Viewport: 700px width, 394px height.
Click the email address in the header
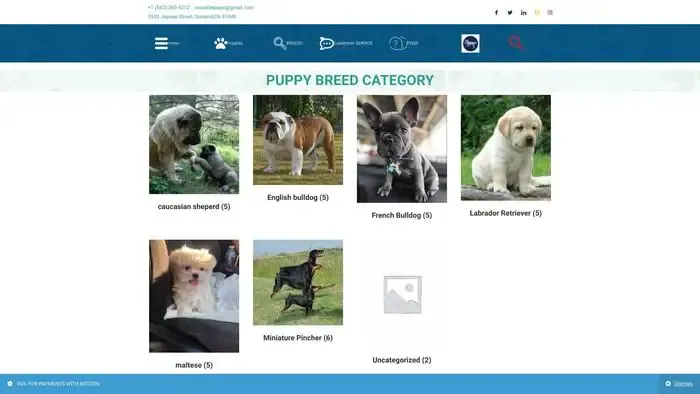coord(224,8)
